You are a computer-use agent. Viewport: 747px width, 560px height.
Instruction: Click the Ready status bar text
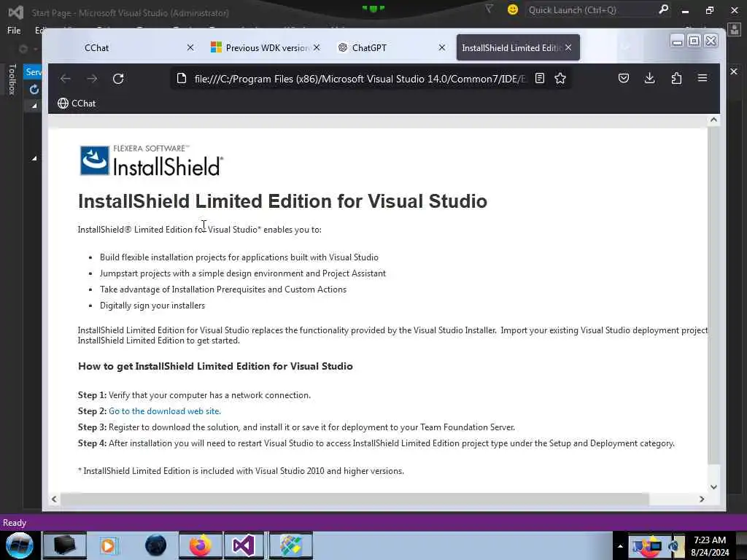[15, 522]
